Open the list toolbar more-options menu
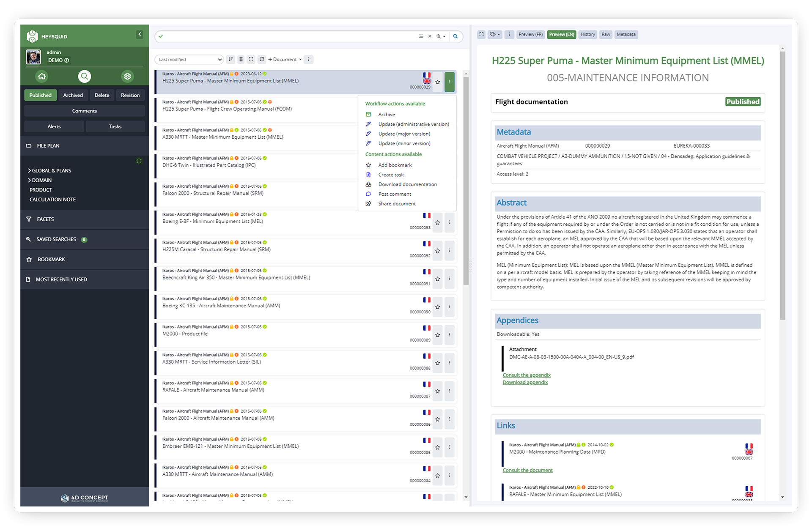Viewport: 812px width, 531px height. click(309, 60)
